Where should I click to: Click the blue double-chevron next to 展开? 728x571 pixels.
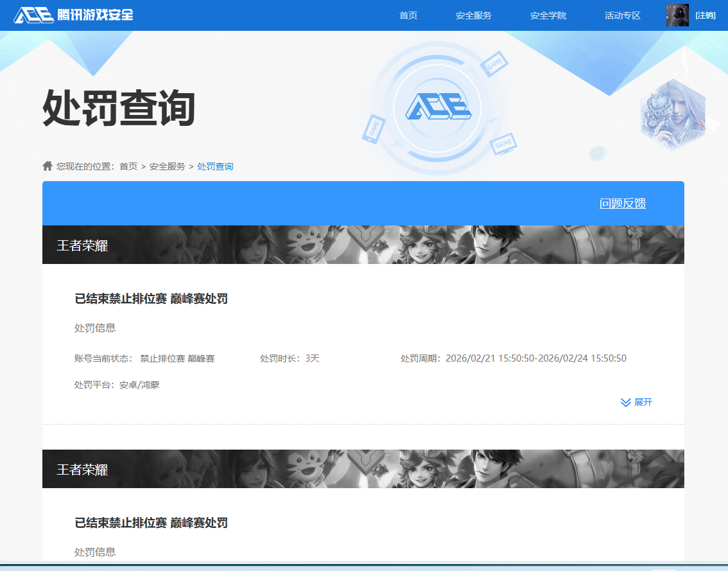click(x=625, y=403)
